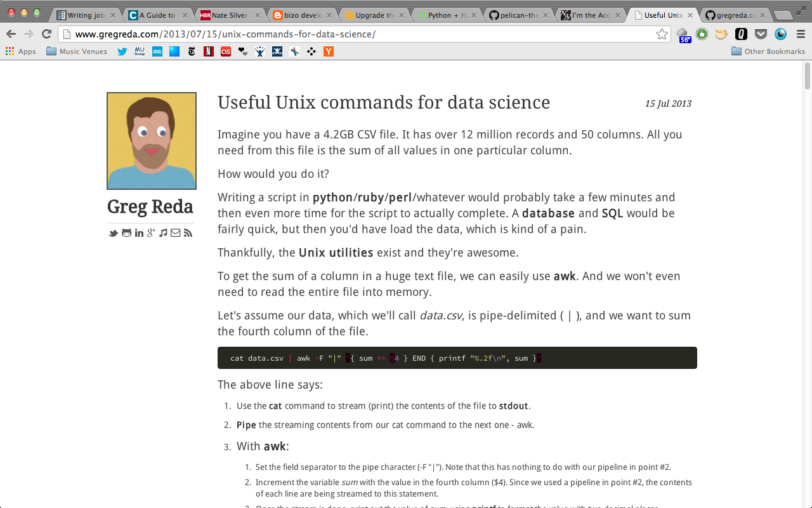
Task: Reload the page with refresh button
Action: pos(46,34)
